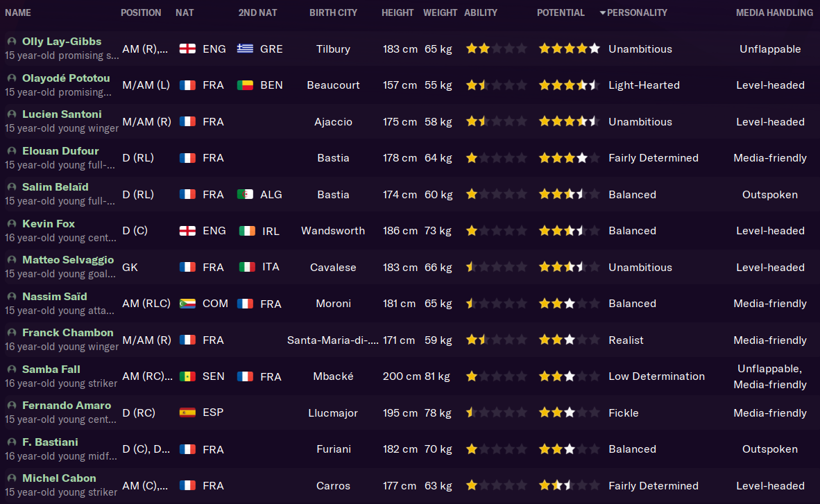
Task: Sort the list by Potential column
Action: click(x=561, y=12)
